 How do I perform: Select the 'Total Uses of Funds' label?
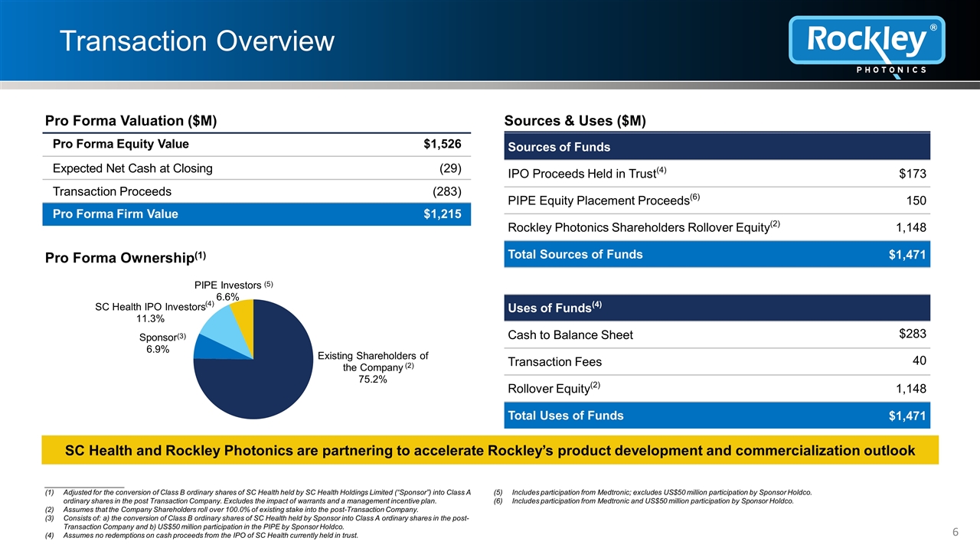(566, 416)
